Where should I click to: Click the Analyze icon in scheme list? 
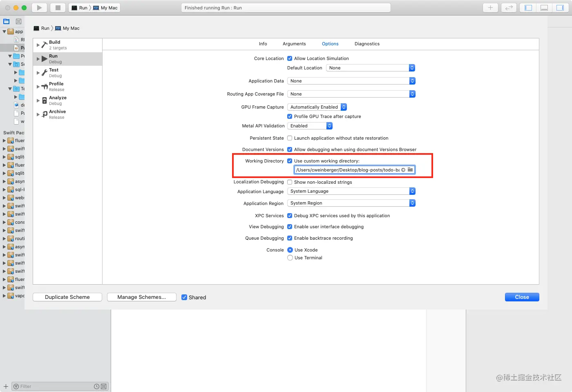[x=45, y=100]
